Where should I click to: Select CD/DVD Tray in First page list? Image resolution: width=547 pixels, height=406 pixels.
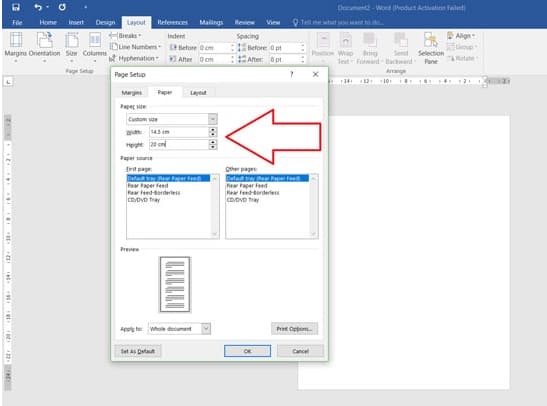144,200
